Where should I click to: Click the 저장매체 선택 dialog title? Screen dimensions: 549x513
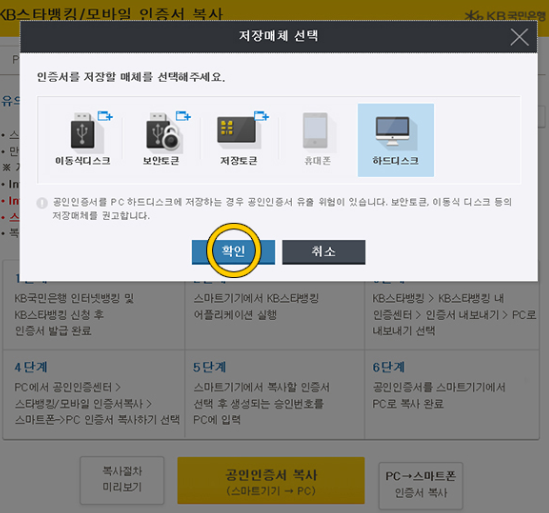point(278,36)
